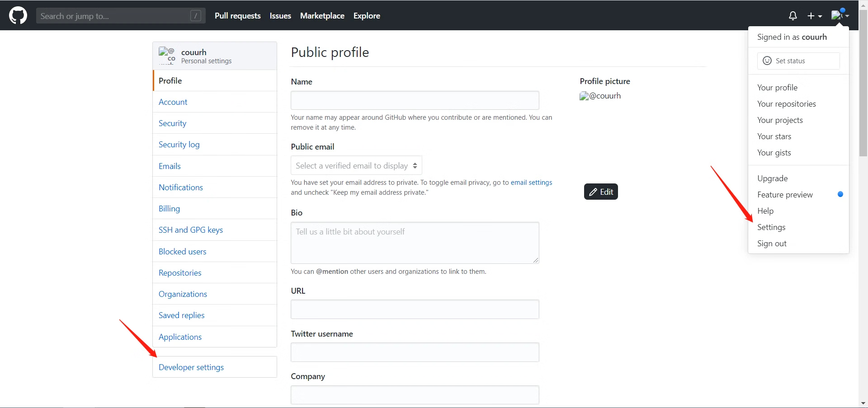This screenshot has height=408, width=868.
Task: Open Issues in the top navigation
Action: tap(280, 16)
